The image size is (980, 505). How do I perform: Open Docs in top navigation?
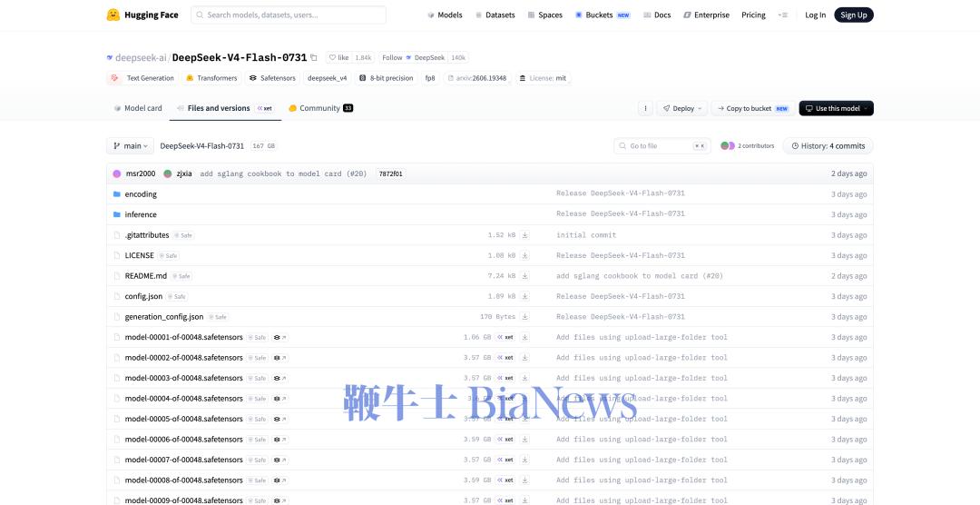tap(657, 15)
